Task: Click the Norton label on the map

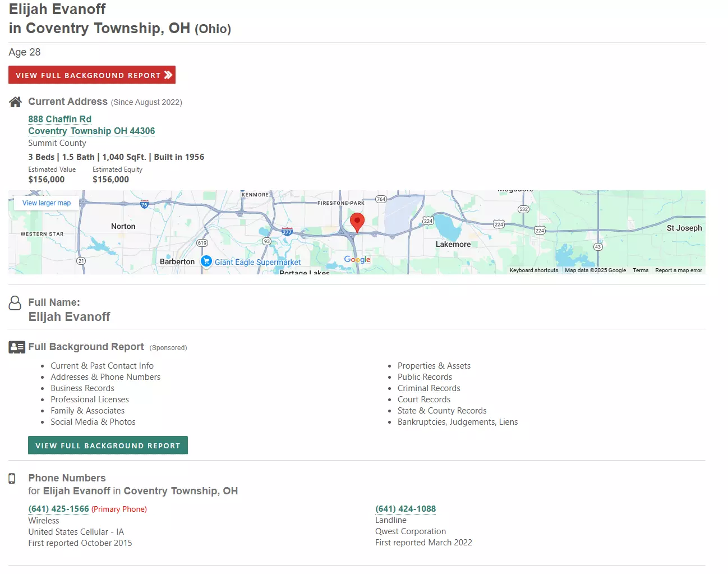Action: [x=123, y=226]
